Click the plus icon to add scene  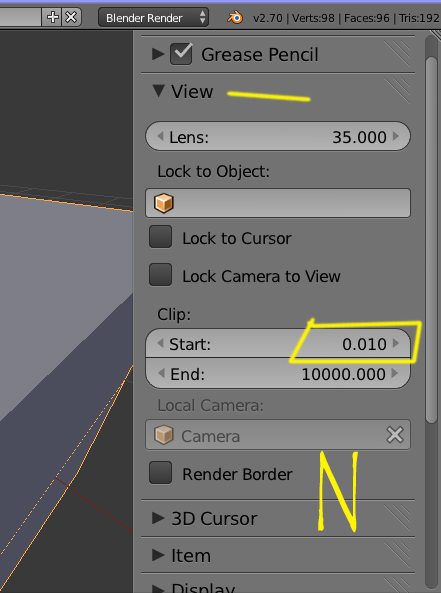pyautogui.click(x=53, y=17)
